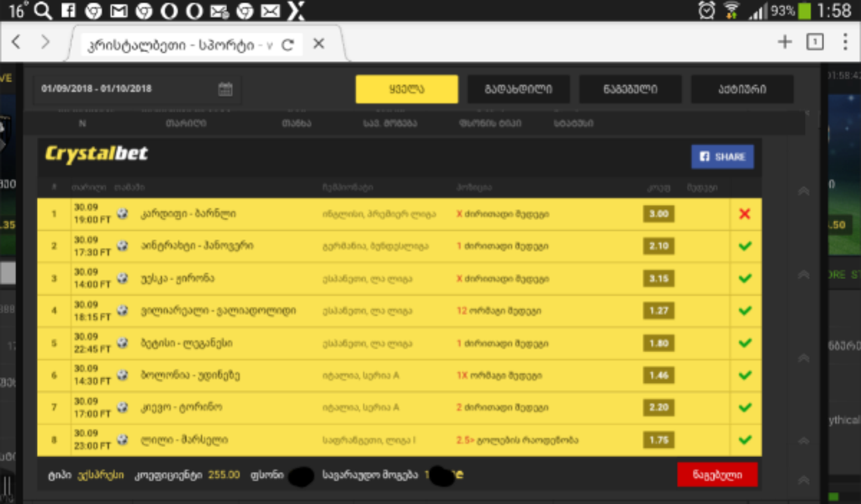Tap the search icon in status bar
The width and height of the screenshot is (861, 504).
(x=43, y=10)
